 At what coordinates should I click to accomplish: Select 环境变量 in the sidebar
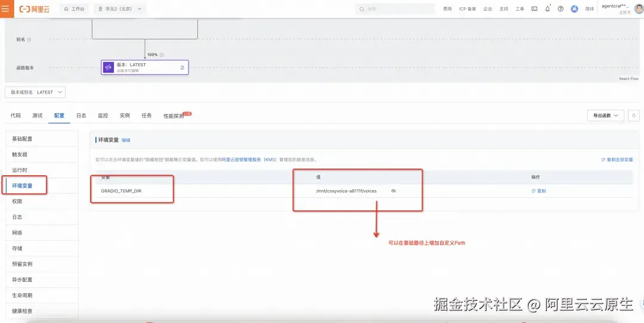[x=42, y=185]
